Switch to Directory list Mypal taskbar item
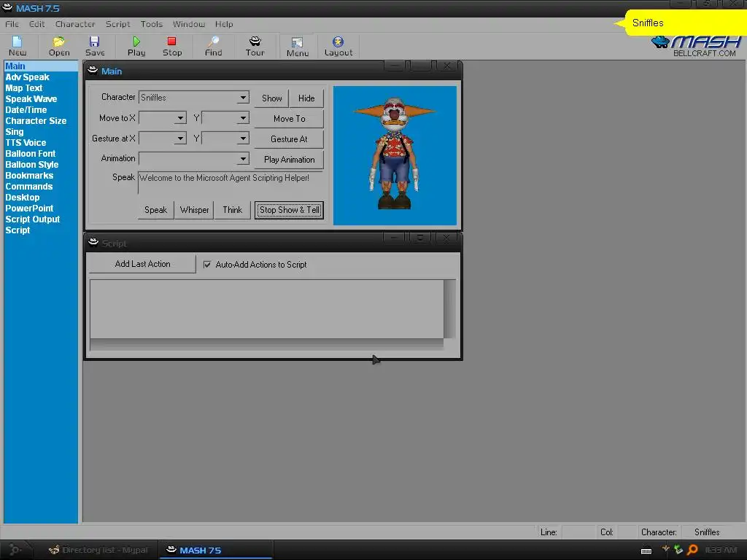The height and width of the screenshot is (560, 747). [98, 550]
